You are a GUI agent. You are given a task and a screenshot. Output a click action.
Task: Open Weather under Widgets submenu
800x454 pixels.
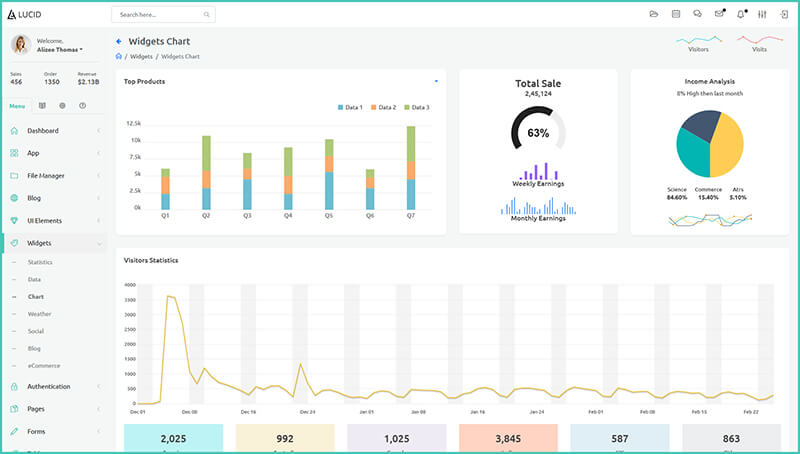tap(39, 314)
